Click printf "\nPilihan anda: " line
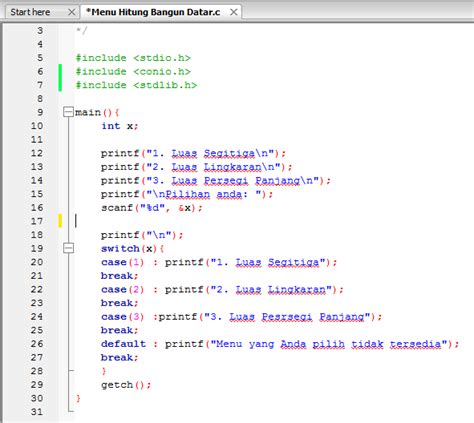Screen dimensions: 474x423 point(187,194)
